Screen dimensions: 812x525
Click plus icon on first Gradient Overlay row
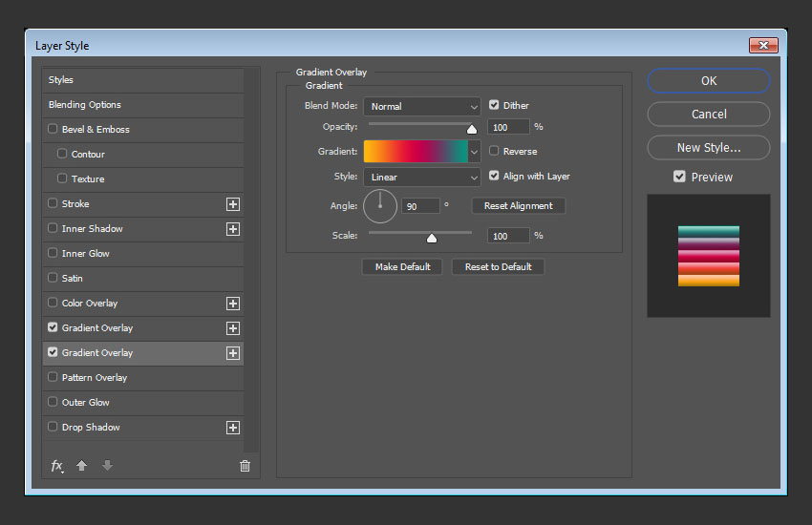233,328
